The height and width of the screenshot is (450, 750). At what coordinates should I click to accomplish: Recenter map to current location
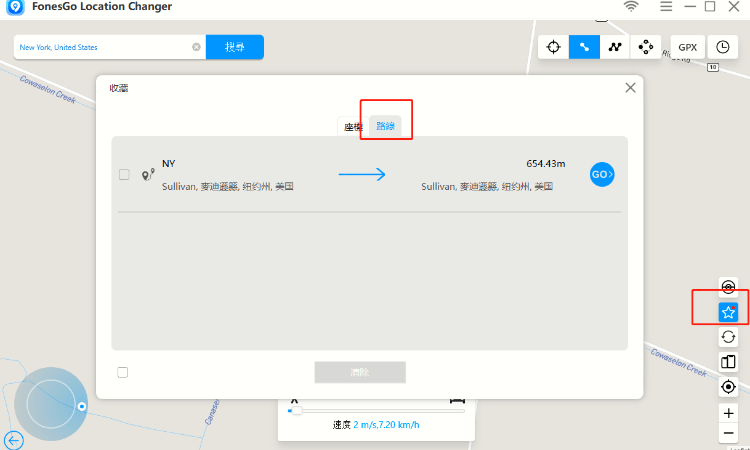[x=728, y=386]
